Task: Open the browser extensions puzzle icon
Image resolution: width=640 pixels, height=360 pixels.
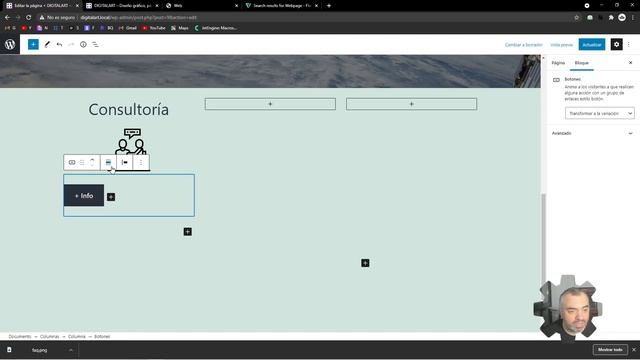Action: [x=611, y=18]
